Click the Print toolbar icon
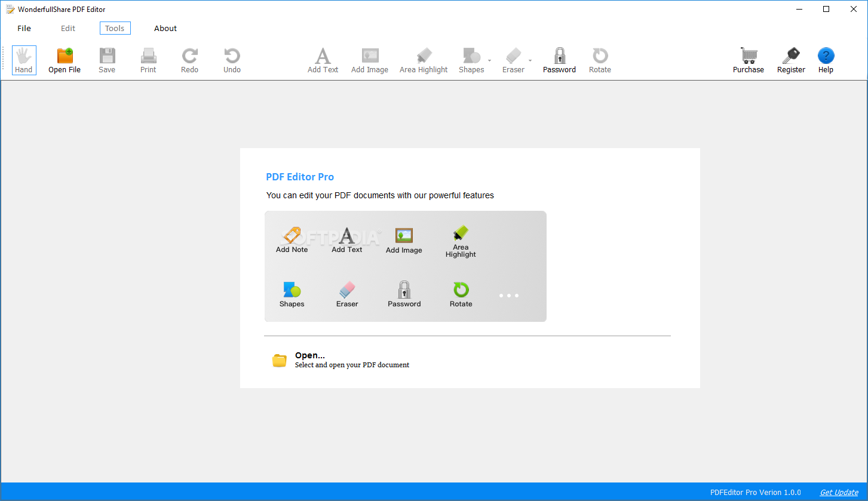This screenshot has width=868, height=501. [x=148, y=60]
